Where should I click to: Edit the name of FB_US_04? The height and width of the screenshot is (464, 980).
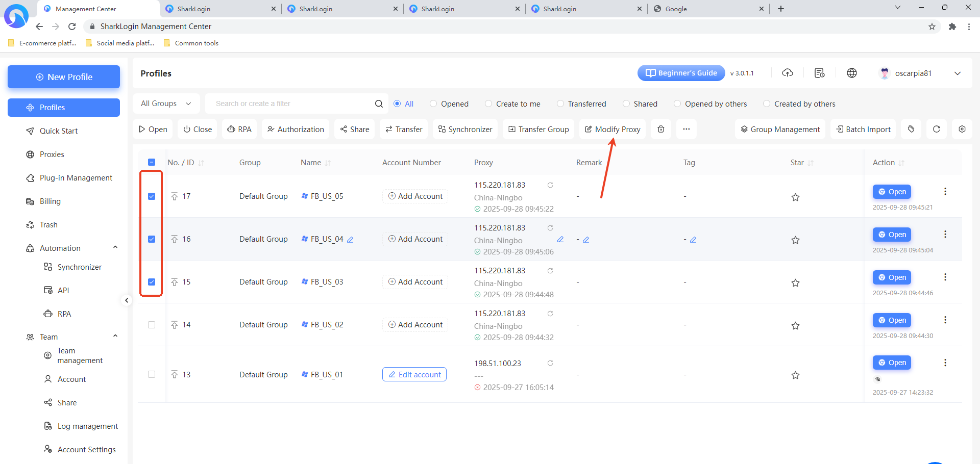click(351, 240)
